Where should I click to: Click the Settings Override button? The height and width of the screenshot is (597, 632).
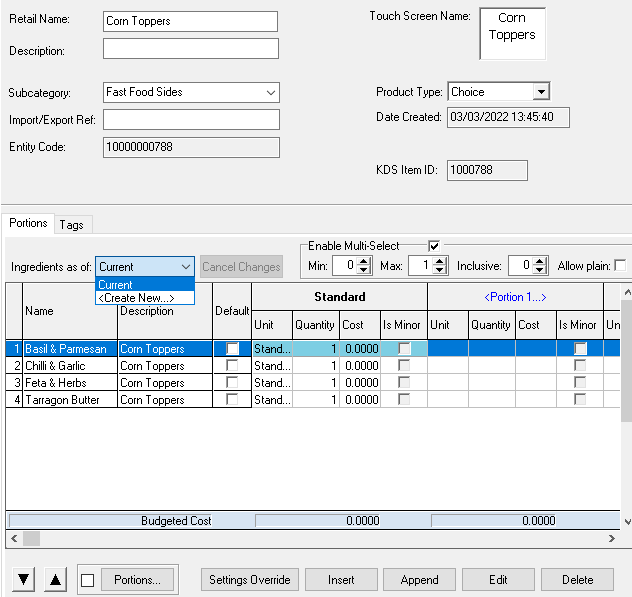click(x=250, y=580)
